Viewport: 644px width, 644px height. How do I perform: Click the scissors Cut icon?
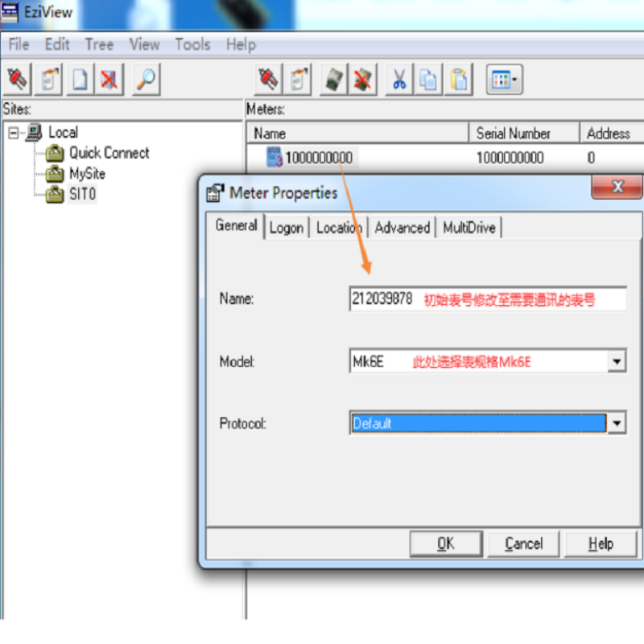pos(398,79)
